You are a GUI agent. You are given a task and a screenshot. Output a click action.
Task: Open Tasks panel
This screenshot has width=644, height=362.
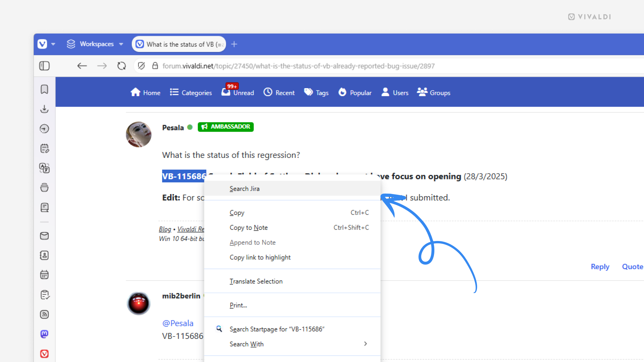pos(44,295)
